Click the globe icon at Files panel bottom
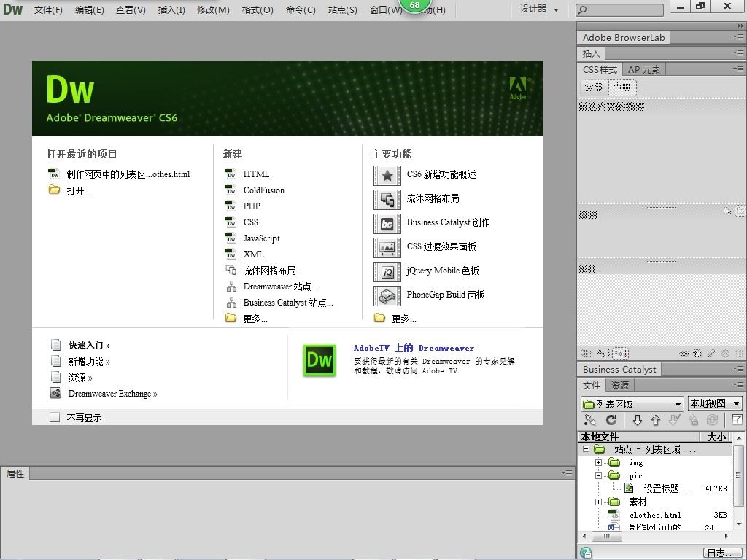This screenshot has width=747, height=560. point(586,553)
